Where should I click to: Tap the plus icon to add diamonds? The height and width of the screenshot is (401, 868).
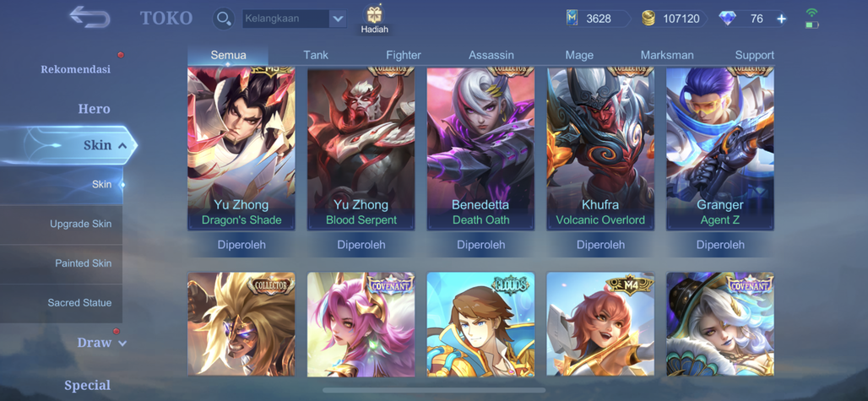(x=781, y=19)
